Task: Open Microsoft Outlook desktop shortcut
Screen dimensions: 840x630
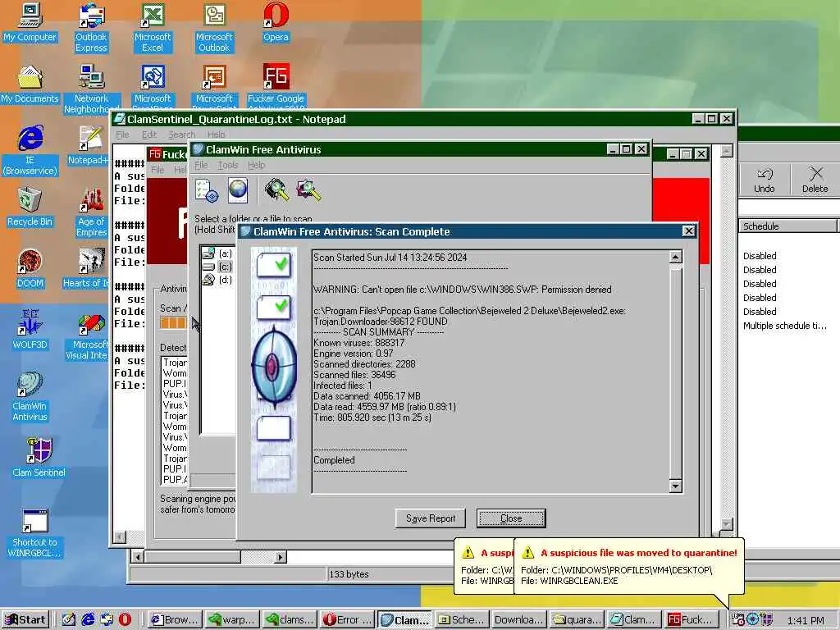Action: click(214, 27)
